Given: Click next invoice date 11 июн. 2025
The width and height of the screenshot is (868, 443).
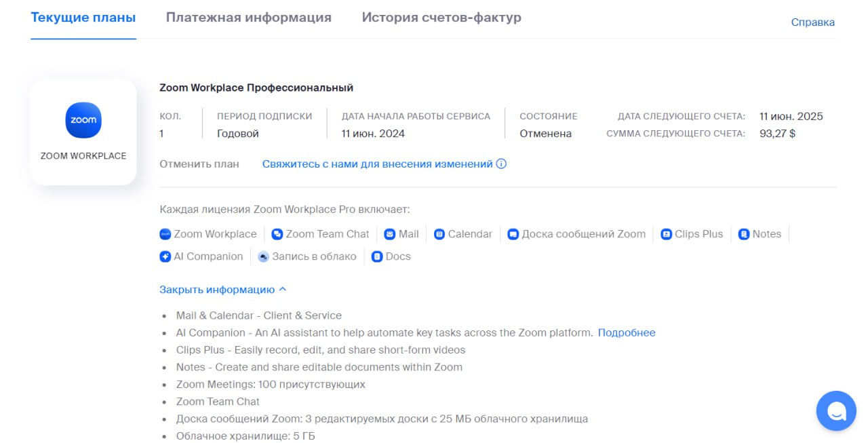Looking at the screenshot, I should click(x=791, y=116).
